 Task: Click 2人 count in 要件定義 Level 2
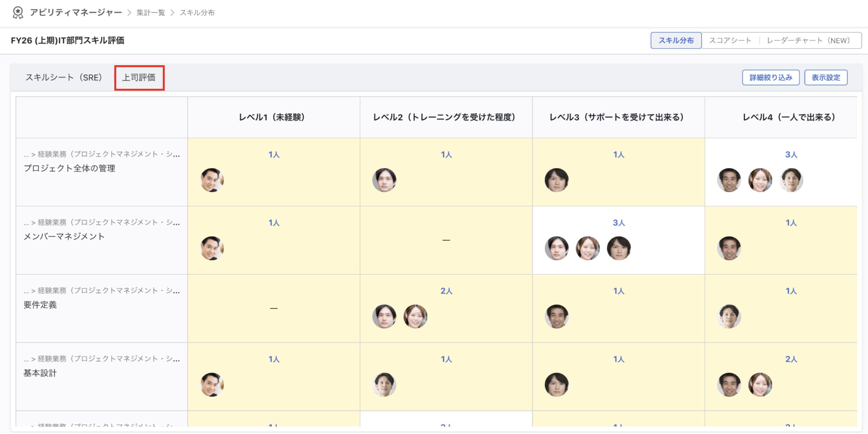click(x=446, y=291)
